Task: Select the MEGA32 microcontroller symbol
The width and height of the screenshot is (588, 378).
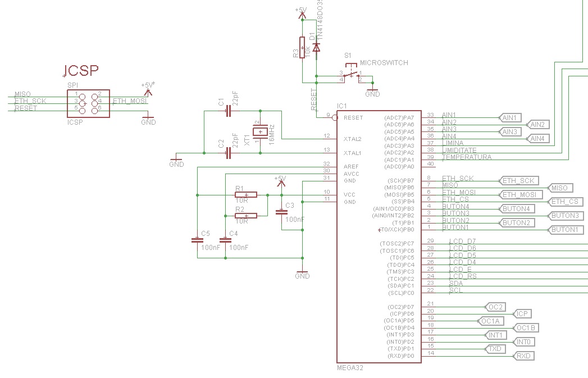Action: click(379, 236)
